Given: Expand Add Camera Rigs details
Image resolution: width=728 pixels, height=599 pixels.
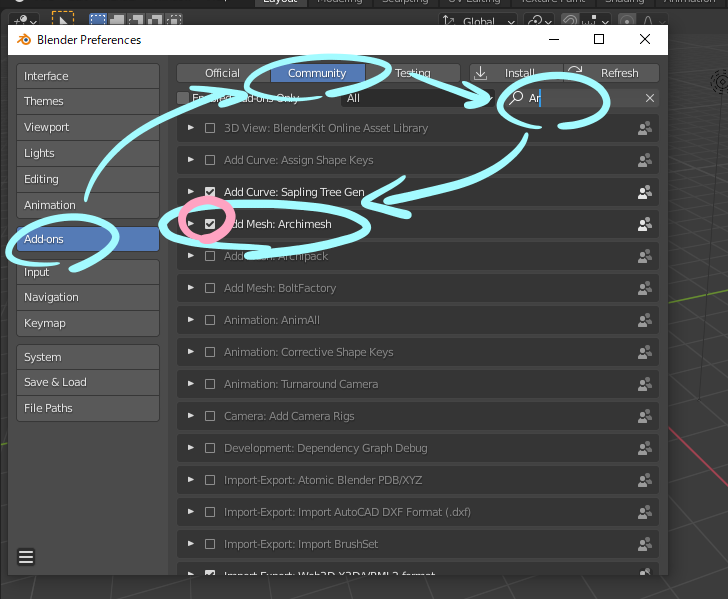Looking at the screenshot, I should pyautogui.click(x=190, y=416).
